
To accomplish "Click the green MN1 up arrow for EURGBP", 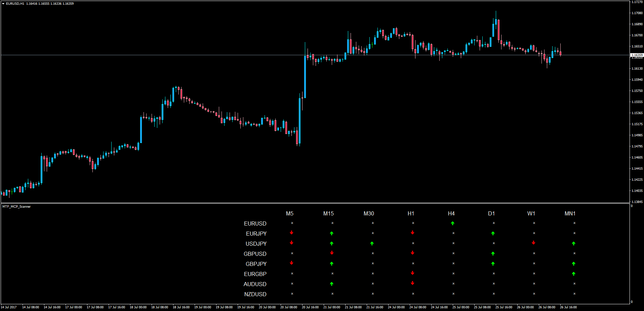I will tap(573, 274).
